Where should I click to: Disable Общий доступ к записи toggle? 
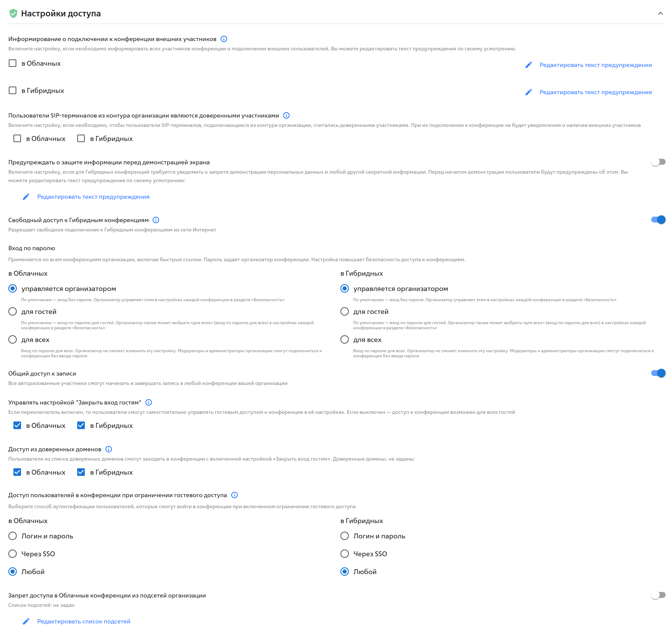tap(658, 373)
